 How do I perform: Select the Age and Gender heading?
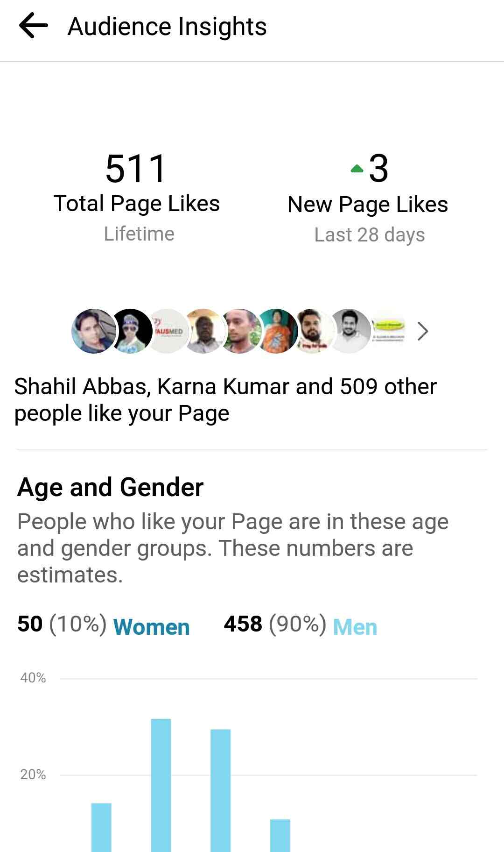pyautogui.click(x=110, y=487)
